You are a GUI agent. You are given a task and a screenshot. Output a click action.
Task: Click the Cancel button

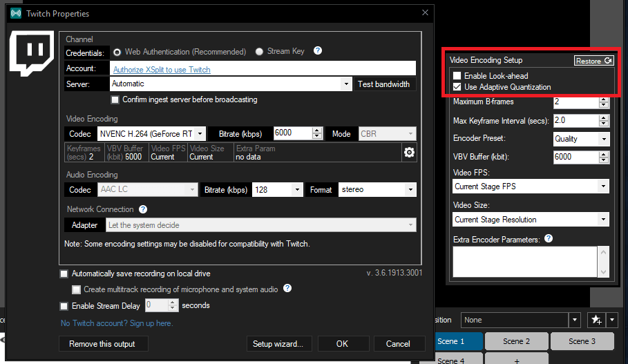pyautogui.click(x=399, y=344)
